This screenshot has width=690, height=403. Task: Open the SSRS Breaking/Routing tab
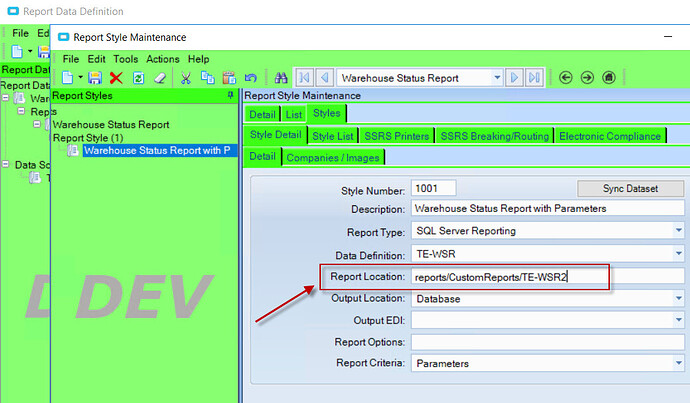coord(495,136)
